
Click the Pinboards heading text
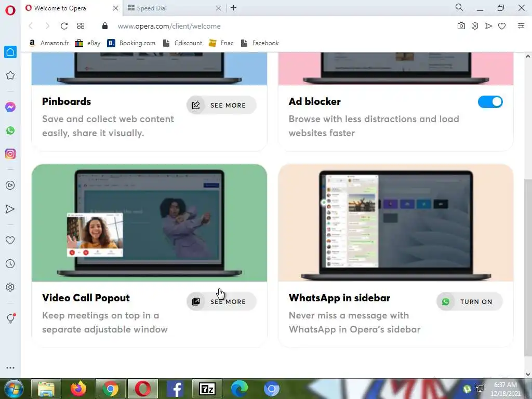click(66, 101)
